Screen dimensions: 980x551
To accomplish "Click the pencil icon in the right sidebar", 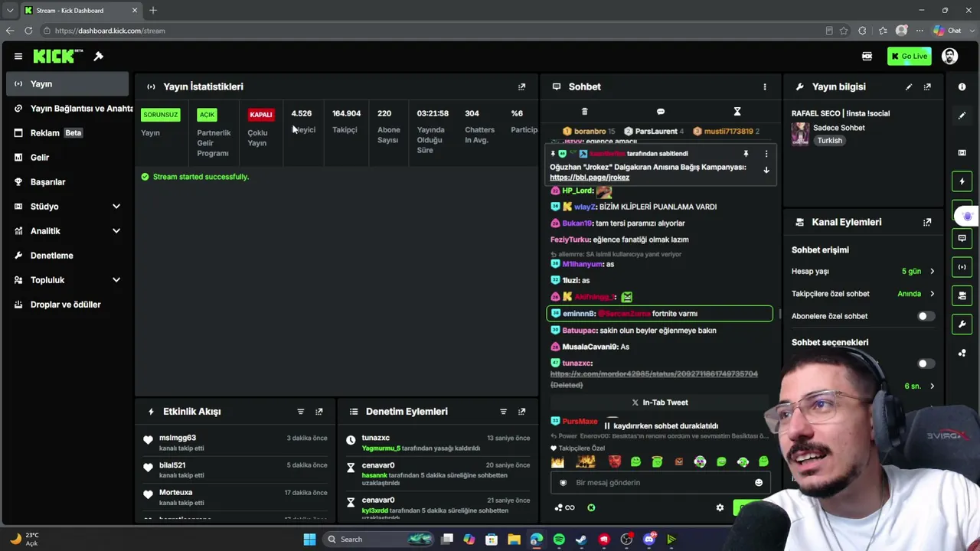I will (x=962, y=116).
